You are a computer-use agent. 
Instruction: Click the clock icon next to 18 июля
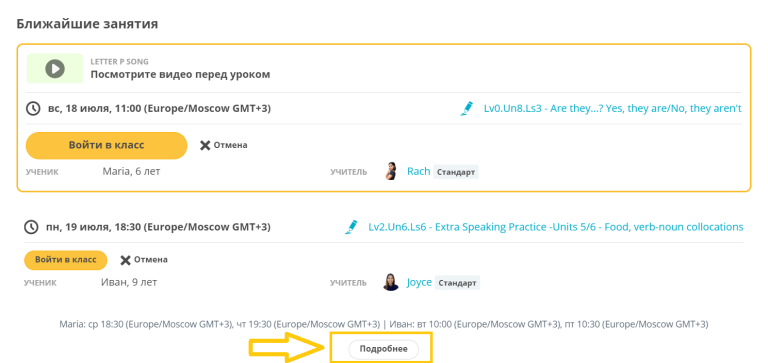tap(33, 108)
